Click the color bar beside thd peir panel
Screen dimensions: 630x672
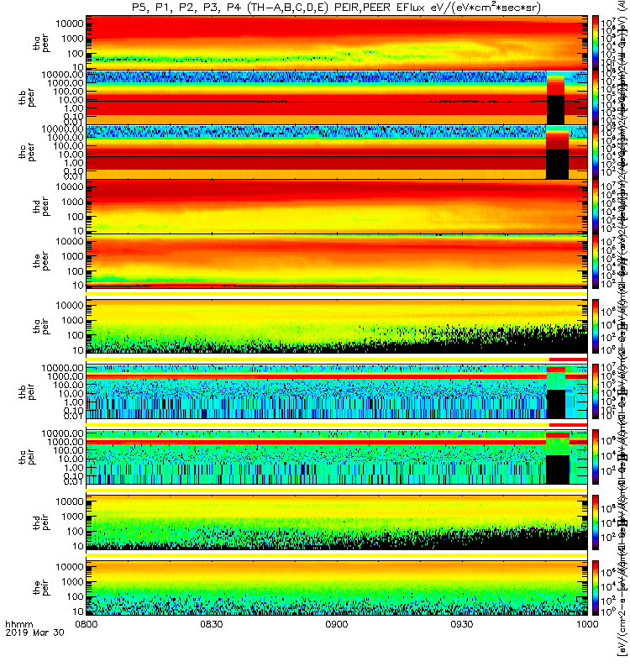point(596,522)
